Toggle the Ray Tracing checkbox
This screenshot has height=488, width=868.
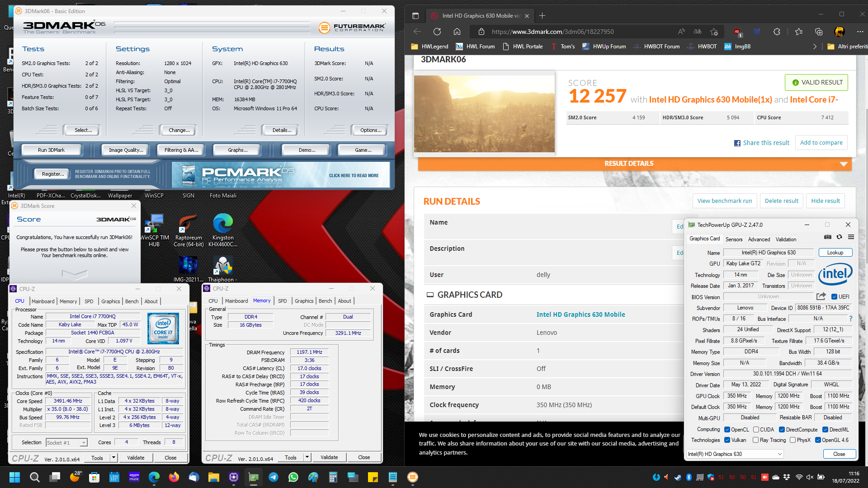pyautogui.click(x=756, y=440)
